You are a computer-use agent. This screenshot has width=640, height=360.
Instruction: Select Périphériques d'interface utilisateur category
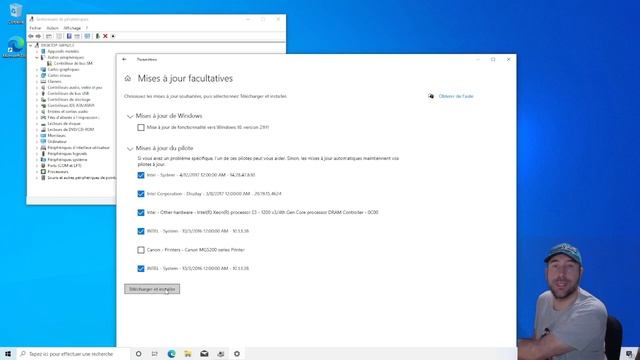[78, 148]
